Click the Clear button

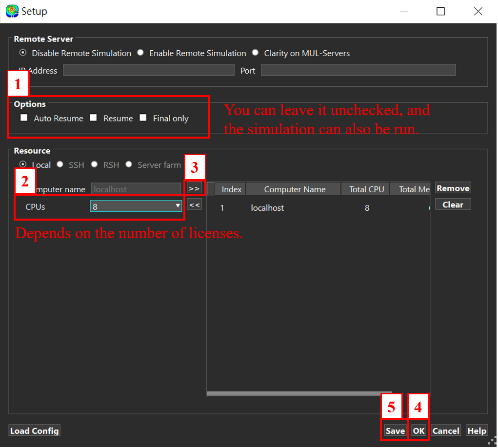[x=453, y=204]
